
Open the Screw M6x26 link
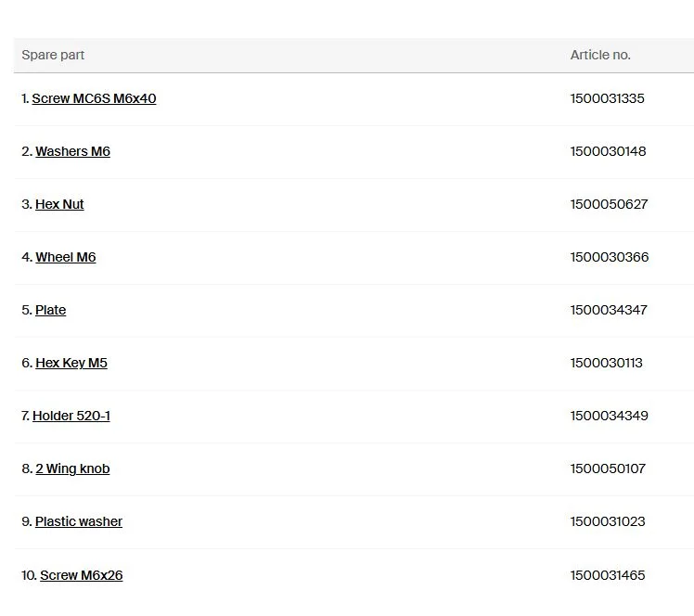click(82, 575)
